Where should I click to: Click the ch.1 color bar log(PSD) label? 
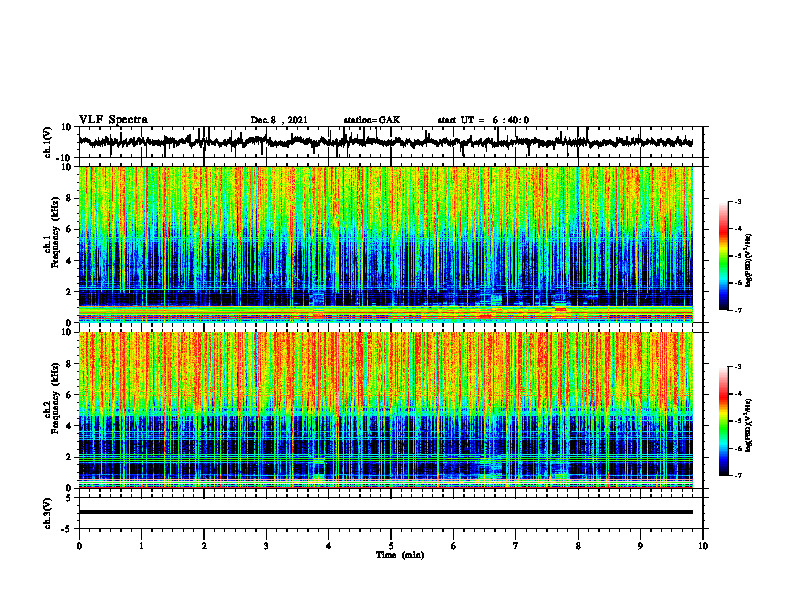coord(749,261)
